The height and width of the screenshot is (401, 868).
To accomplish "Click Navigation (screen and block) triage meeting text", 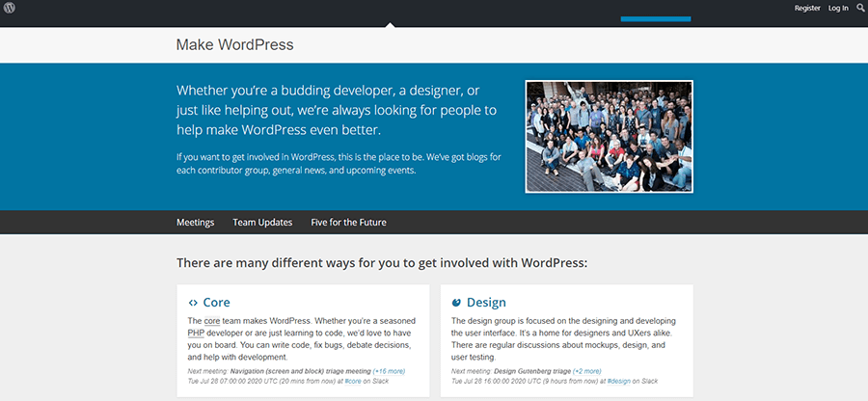I will coord(301,371).
